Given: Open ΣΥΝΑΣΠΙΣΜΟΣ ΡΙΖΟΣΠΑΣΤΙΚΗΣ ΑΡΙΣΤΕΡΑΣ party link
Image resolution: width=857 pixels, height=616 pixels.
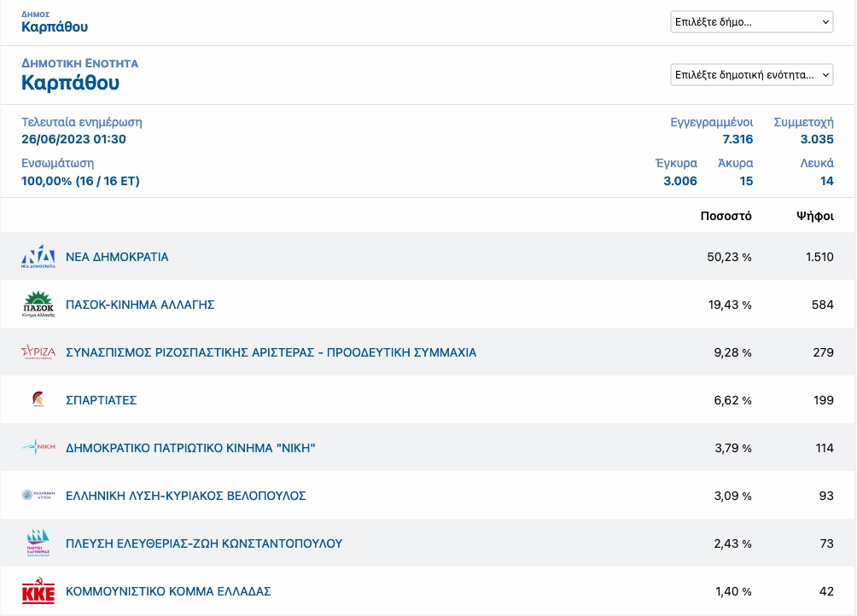Looking at the screenshot, I should [x=271, y=352].
